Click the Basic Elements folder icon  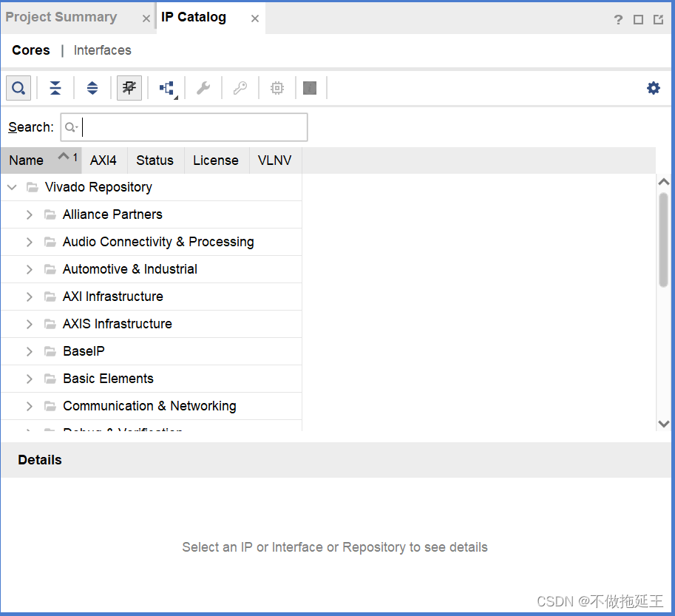click(x=50, y=379)
